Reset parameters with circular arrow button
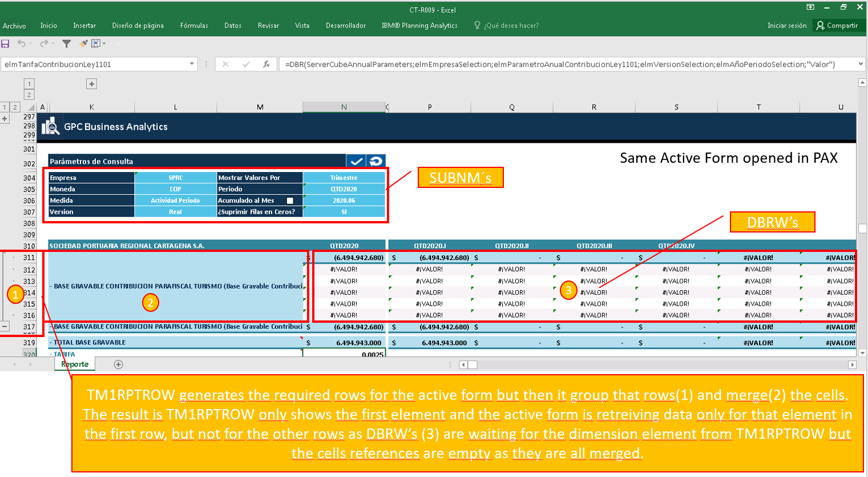The width and height of the screenshot is (868, 477). point(376,161)
